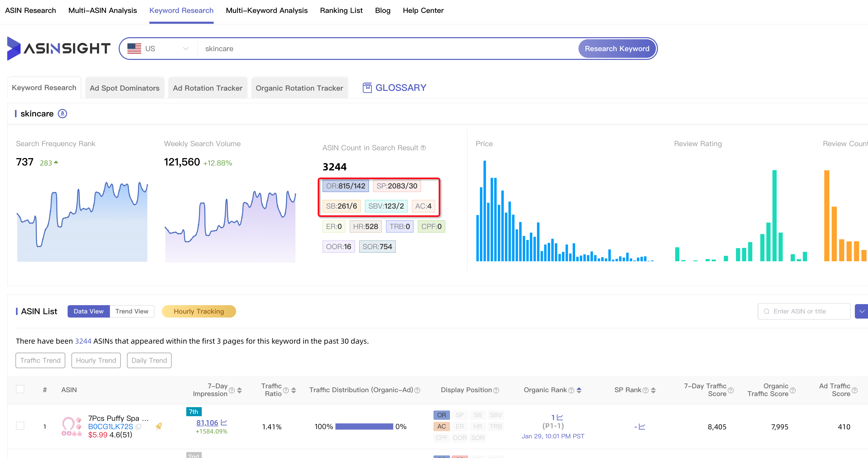Open the Amazon icon next to skincare

[x=62, y=114]
